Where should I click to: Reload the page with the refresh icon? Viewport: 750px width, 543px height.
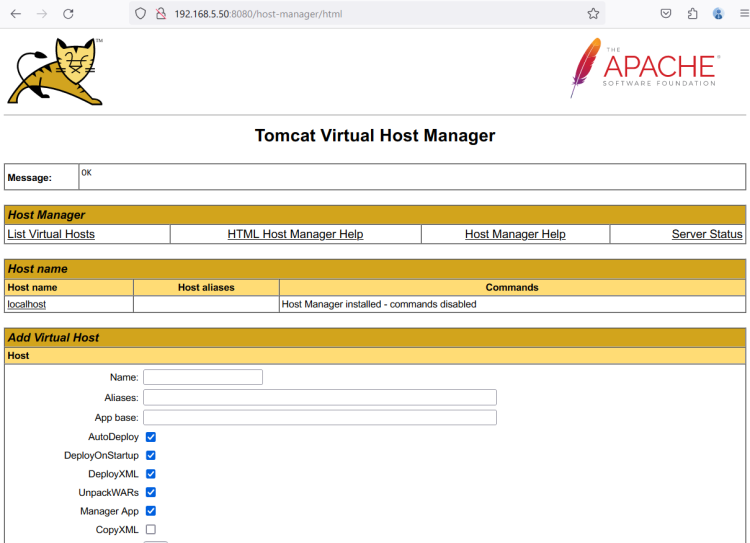[x=68, y=14]
